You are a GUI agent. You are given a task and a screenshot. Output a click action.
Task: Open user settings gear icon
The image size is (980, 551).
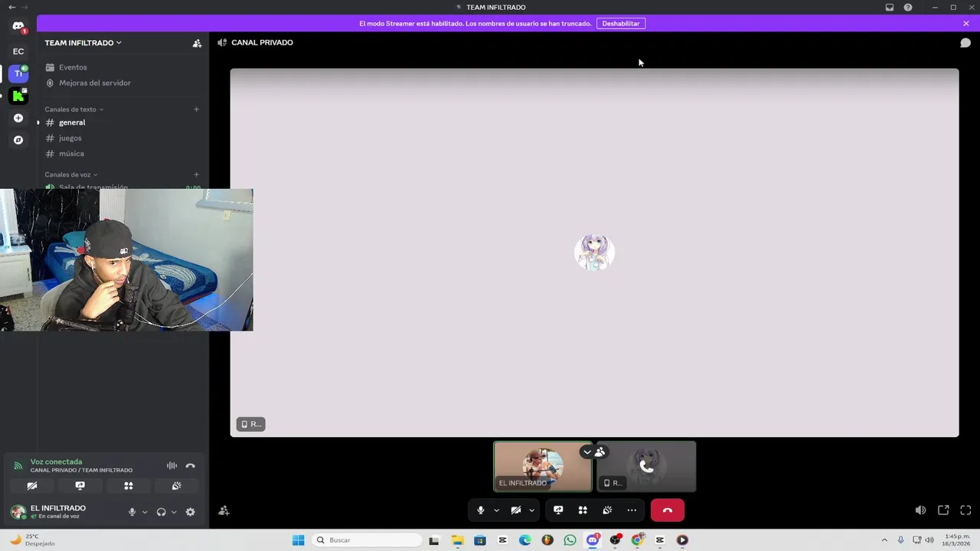191,512
